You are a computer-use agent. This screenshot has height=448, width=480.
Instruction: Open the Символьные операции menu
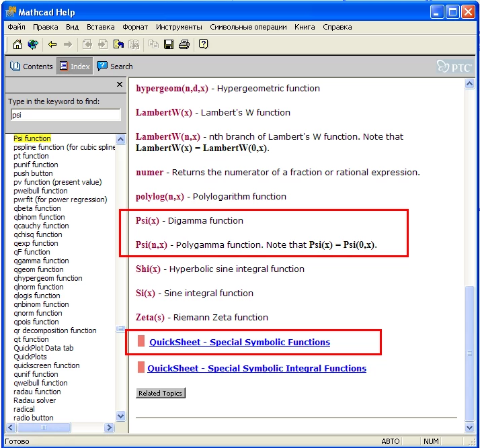pyautogui.click(x=248, y=28)
